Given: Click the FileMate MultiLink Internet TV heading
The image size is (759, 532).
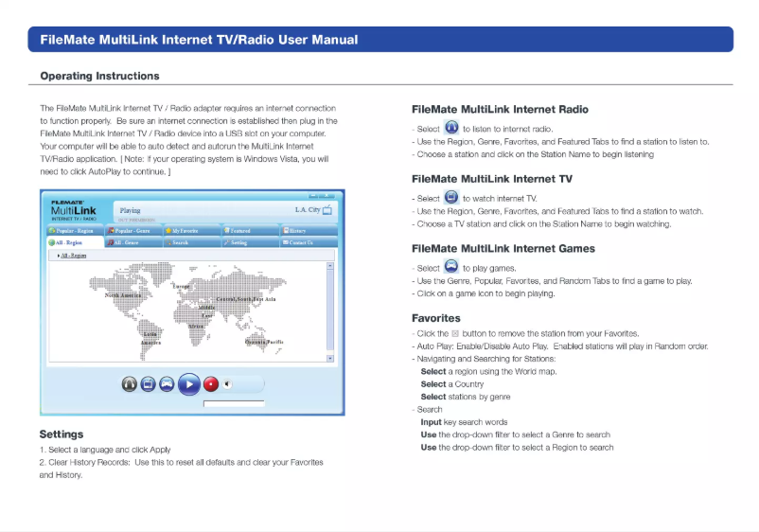Looking at the screenshot, I should (x=492, y=179).
